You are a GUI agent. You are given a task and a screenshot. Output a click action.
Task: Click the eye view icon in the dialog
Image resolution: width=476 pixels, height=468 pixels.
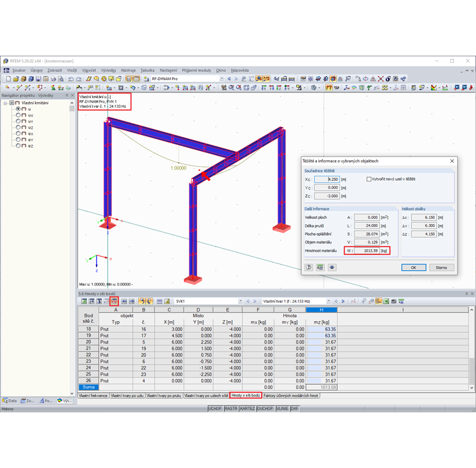coord(332,267)
